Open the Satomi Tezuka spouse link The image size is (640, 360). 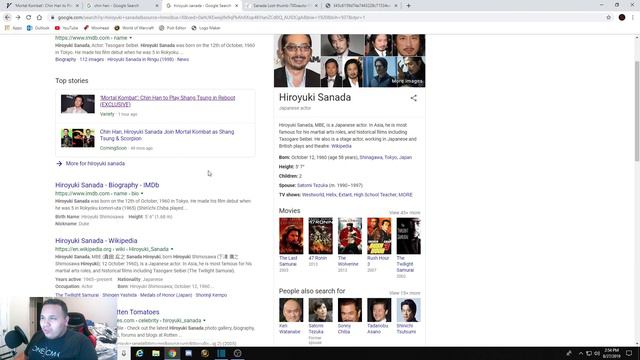(x=312, y=185)
